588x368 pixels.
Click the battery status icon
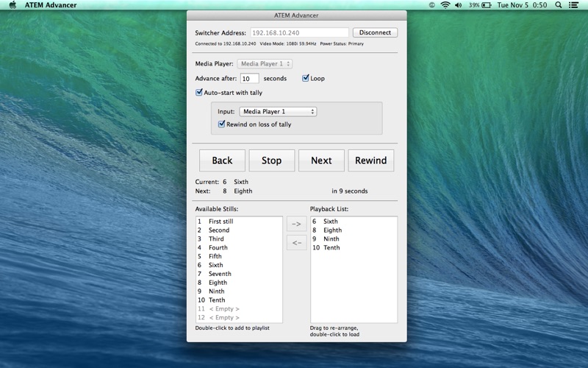pyautogui.click(x=487, y=5)
